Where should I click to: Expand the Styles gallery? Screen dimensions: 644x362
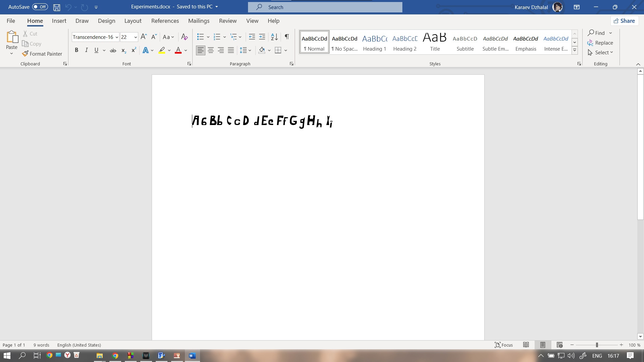[575, 50]
